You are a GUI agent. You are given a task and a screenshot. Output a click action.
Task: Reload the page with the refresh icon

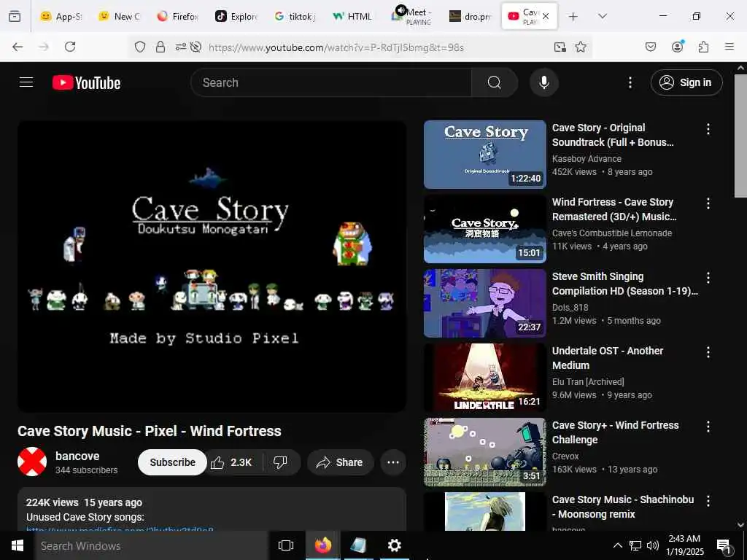[70, 47]
